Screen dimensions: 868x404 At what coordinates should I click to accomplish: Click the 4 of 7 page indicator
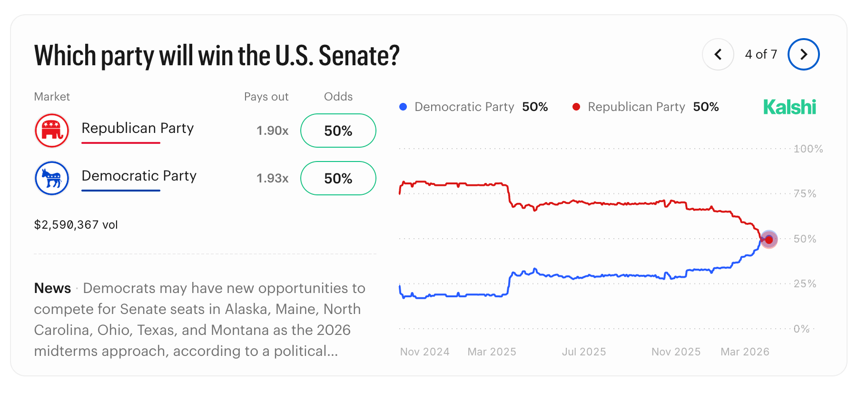tap(760, 54)
